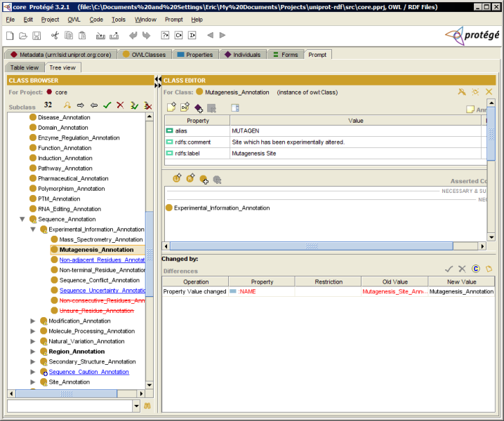Click the add existing resource annotation icon

(x=185, y=107)
